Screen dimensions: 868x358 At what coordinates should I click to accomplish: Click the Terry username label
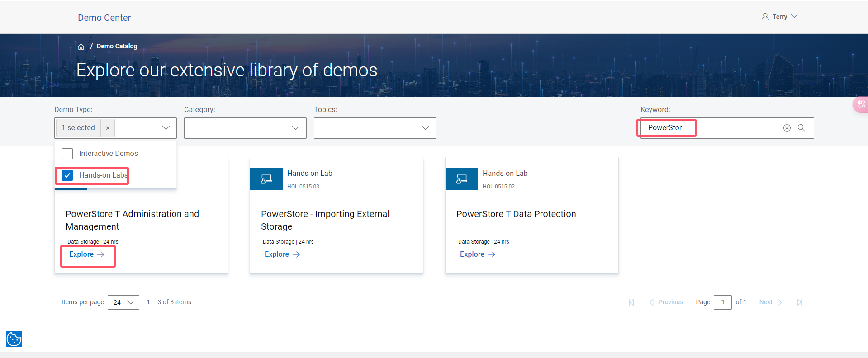click(780, 17)
